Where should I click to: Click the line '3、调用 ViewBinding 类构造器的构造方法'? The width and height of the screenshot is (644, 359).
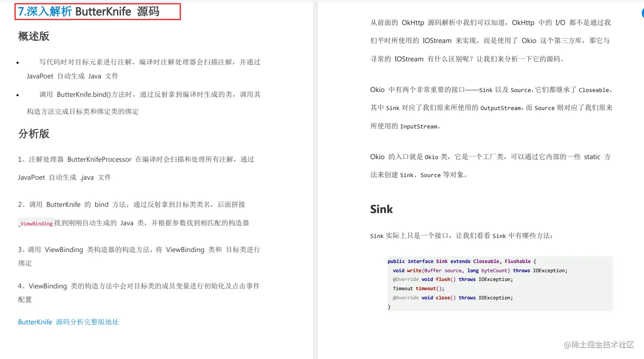[139, 250]
